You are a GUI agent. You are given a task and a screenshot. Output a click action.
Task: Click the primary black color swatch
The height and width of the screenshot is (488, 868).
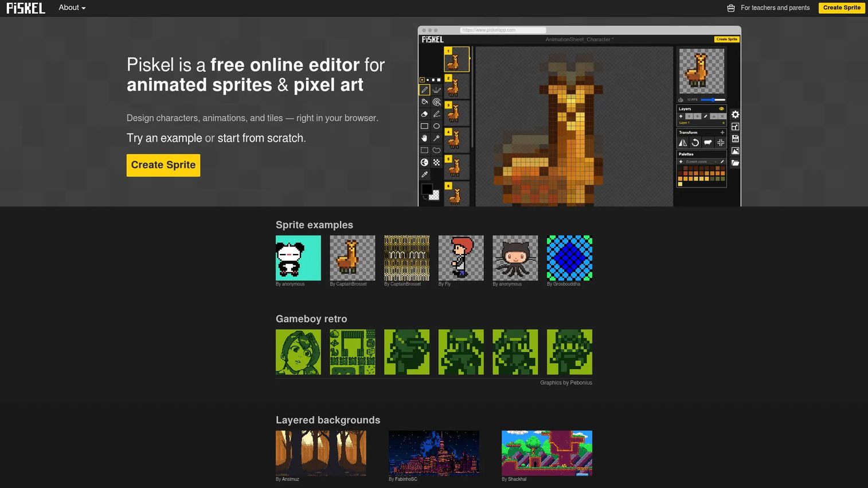pyautogui.click(x=427, y=189)
